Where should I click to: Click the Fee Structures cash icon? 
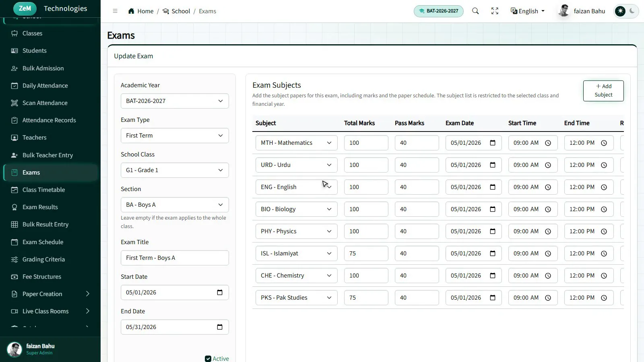[x=14, y=277]
